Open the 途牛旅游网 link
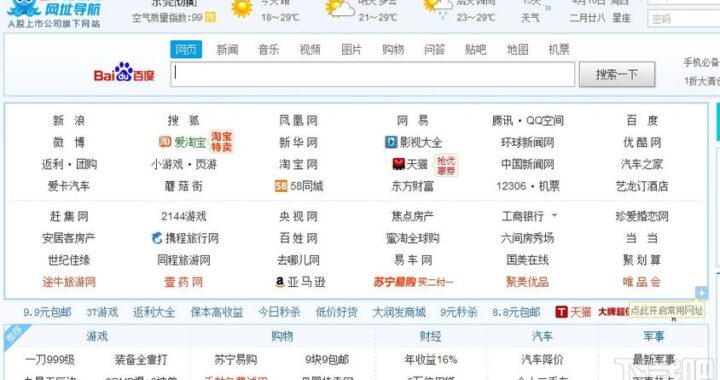720x380 pixels. 69,282
